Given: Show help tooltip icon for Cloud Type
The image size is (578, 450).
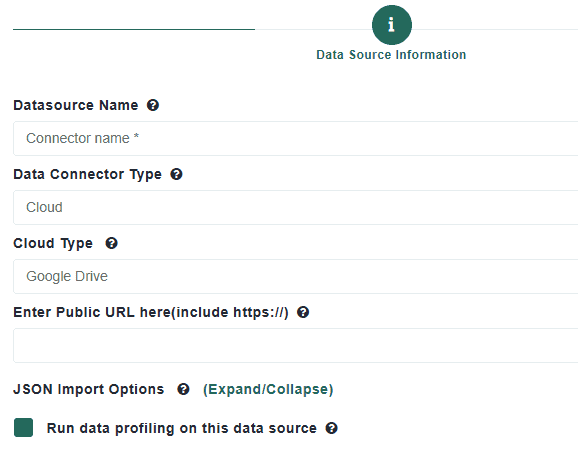Looking at the screenshot, I should [x=111, y=243].
